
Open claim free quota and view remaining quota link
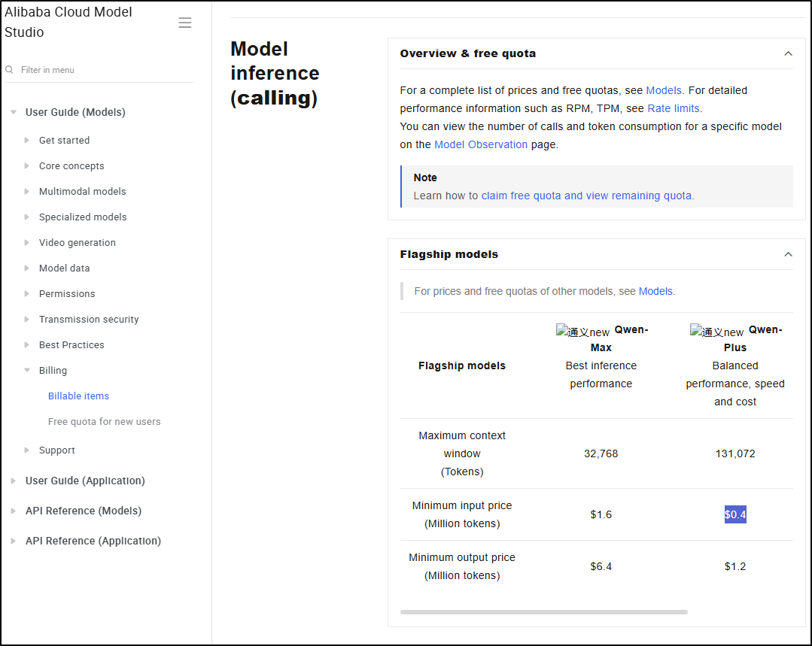(586, 196)
